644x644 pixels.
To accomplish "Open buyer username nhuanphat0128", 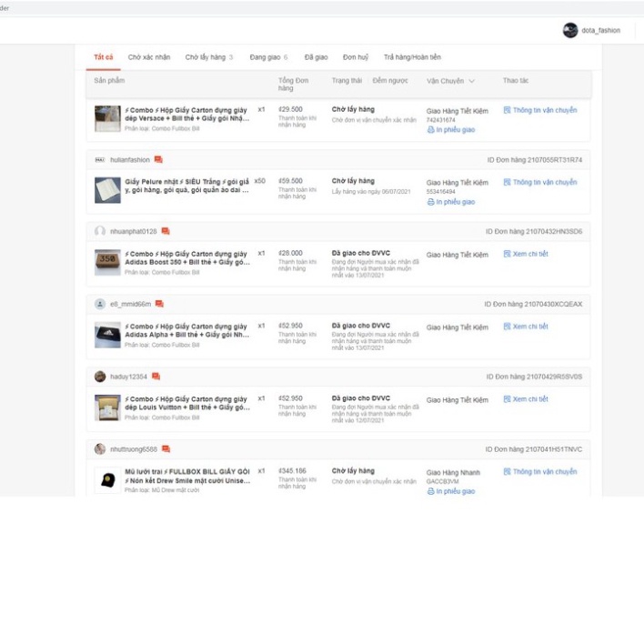I will [133, 232].
